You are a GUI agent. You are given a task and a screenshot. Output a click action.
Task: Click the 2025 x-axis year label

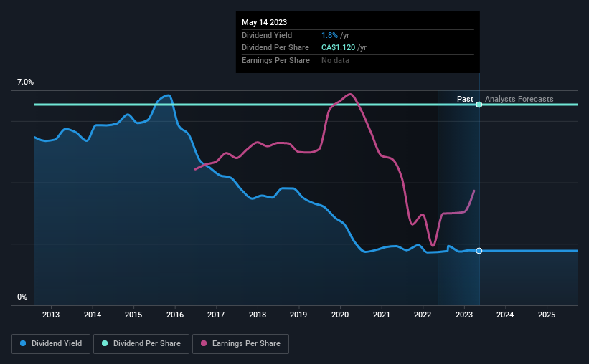[x=547, y=315]
